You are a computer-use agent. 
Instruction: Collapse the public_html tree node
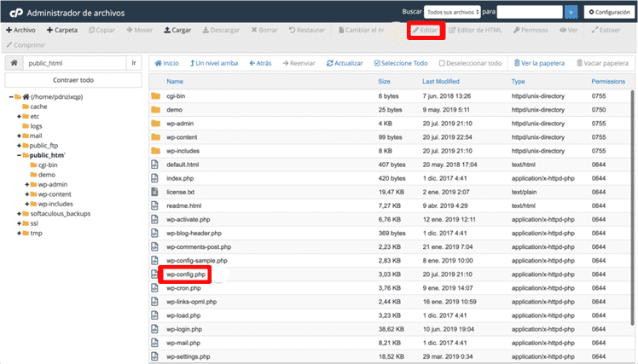tap(19, 155)
